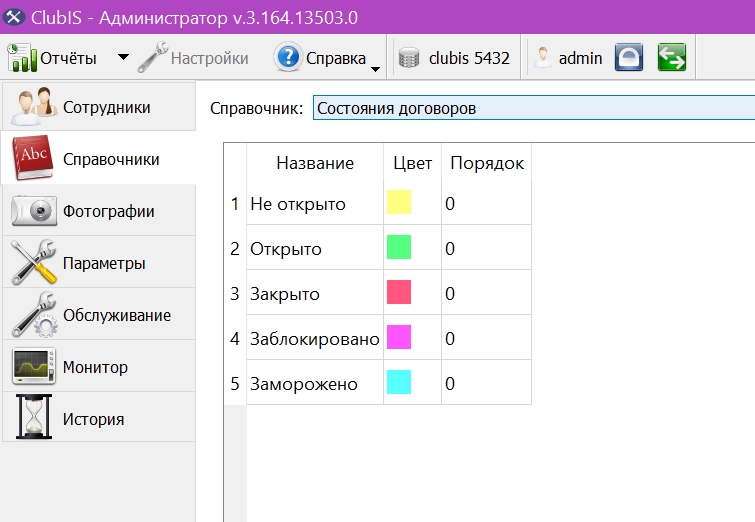The image size is (755, 522).
Task: Click Порядок value 0 for Не открыто
Action: (x=486, y=203)
